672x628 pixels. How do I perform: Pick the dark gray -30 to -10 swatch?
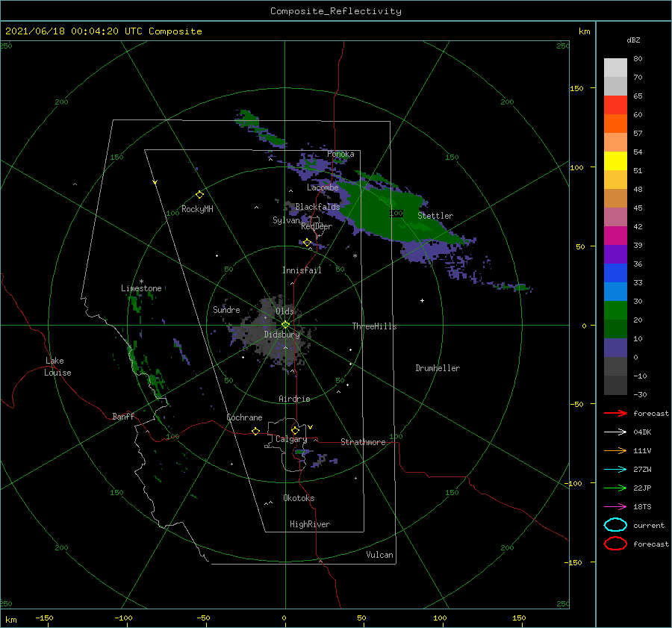tap(615, 385)
